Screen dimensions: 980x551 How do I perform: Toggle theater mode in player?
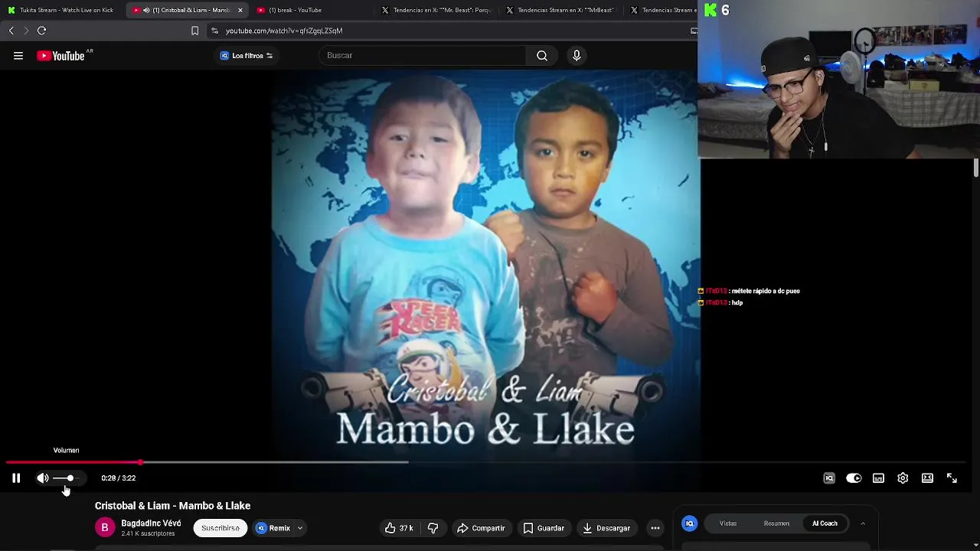point(927,478)
